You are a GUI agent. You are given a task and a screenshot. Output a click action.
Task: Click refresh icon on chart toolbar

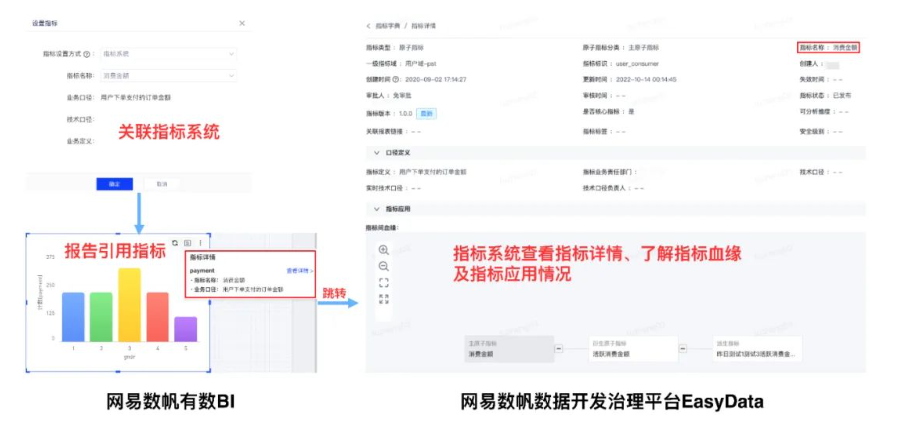click(174, 242)
